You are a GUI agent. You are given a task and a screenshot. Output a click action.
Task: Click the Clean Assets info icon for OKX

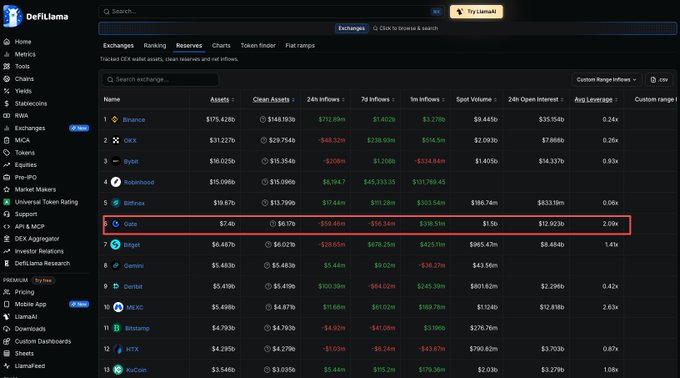tap(263, 140)
